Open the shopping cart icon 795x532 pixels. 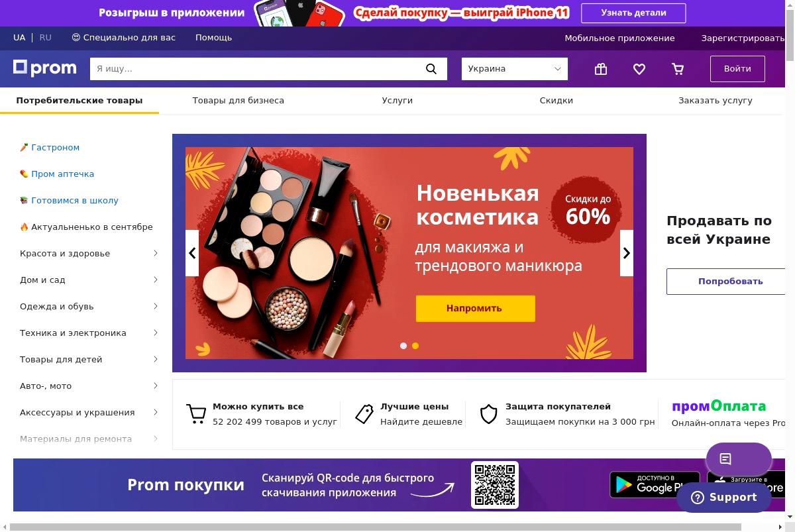click(678, 69)
